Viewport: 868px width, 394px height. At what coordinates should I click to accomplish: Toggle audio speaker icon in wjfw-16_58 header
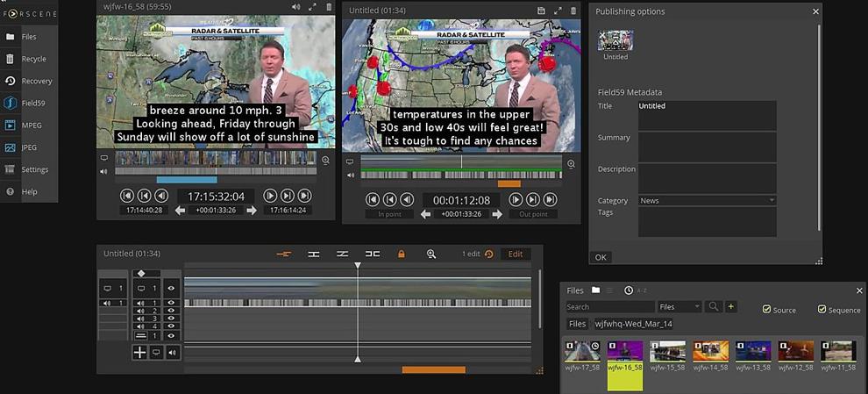point(296,7)
